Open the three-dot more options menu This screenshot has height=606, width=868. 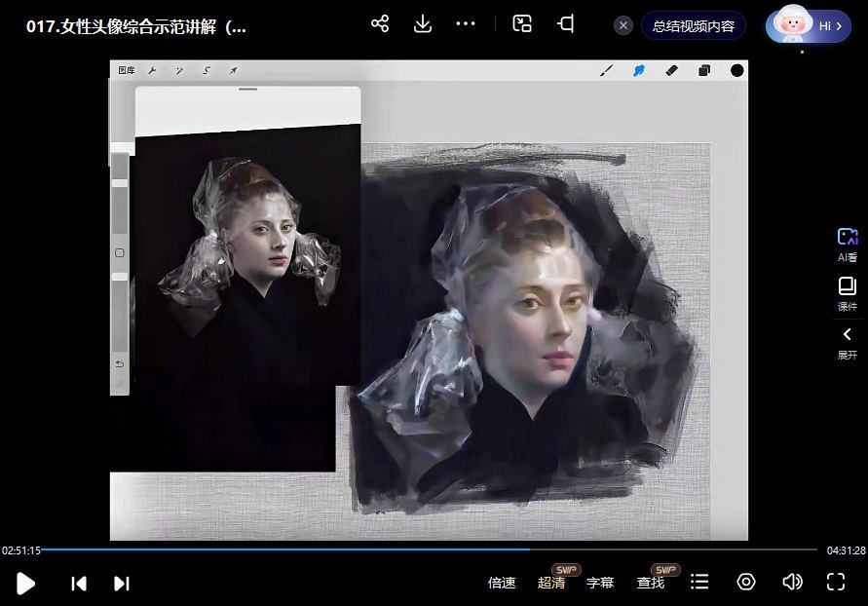coord(465,22)
